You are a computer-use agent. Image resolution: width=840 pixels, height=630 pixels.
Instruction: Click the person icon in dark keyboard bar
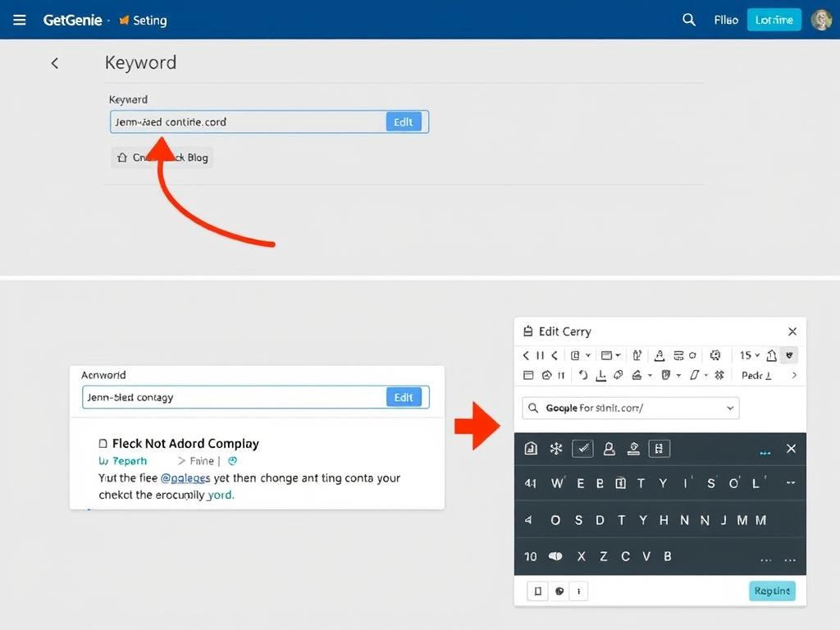609,449
